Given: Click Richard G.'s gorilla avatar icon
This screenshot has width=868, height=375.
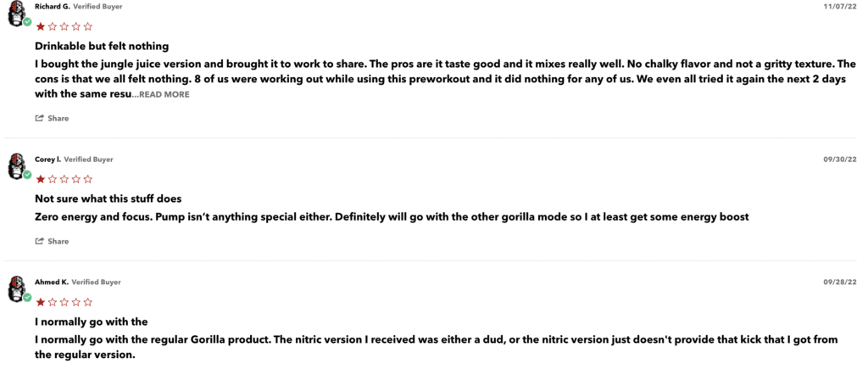Looking at the screenshot, I should coord(17,13).
